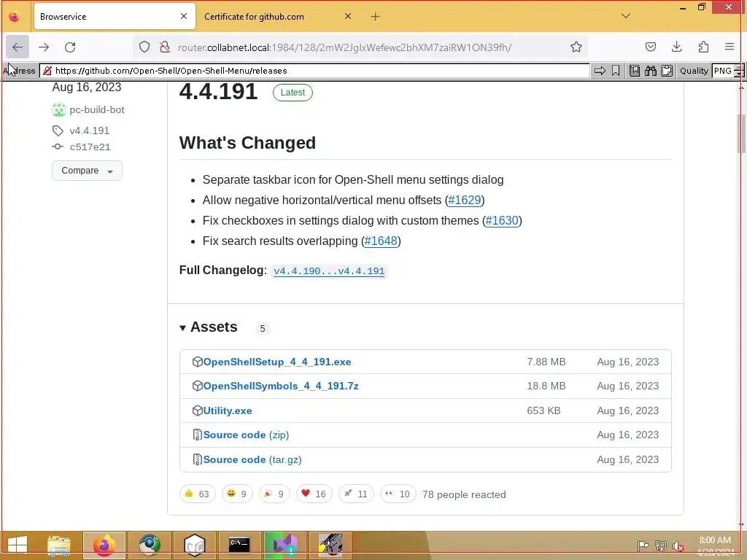This screenshot has height=560, width=747.
Task: Open the Firefox downloads panel
Action: tap(676, 47)
